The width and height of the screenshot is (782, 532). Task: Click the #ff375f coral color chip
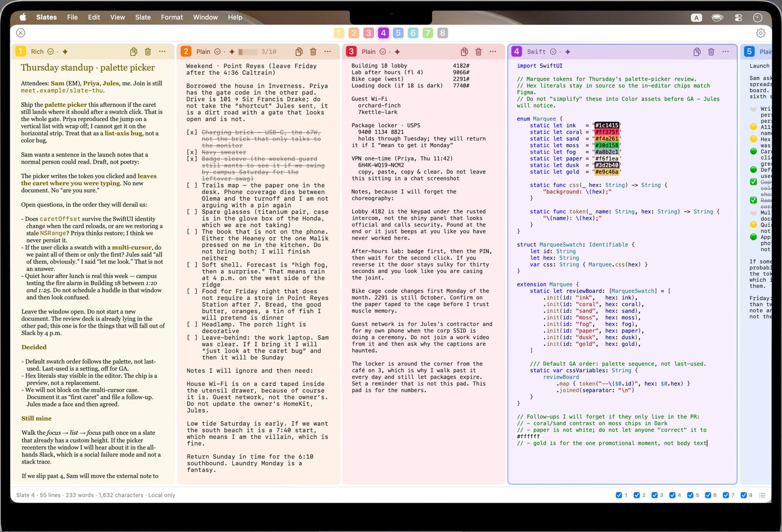click(606, 132)
